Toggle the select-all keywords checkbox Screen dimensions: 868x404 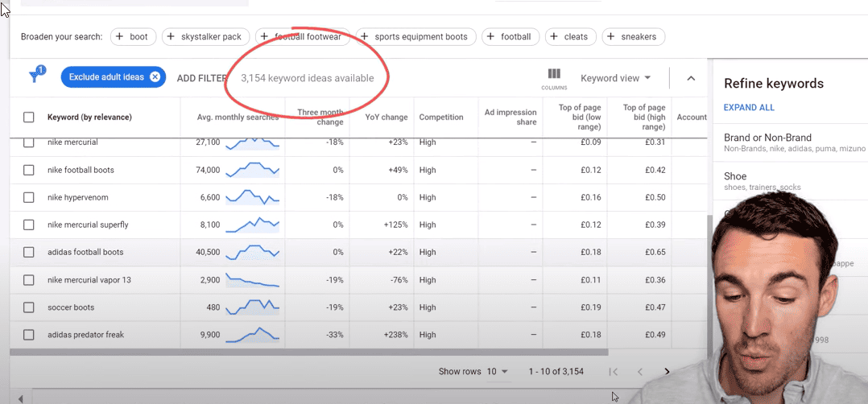coord(29,117)
